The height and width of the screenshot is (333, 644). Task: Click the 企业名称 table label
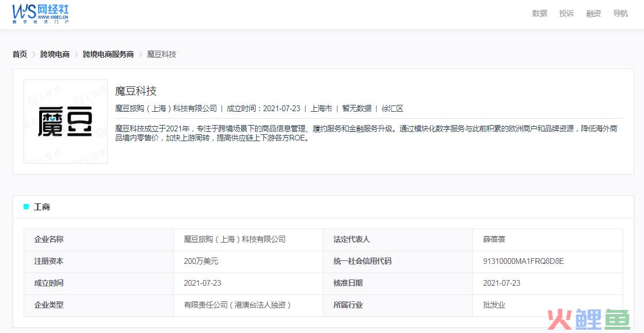click(x=49, y=239)
